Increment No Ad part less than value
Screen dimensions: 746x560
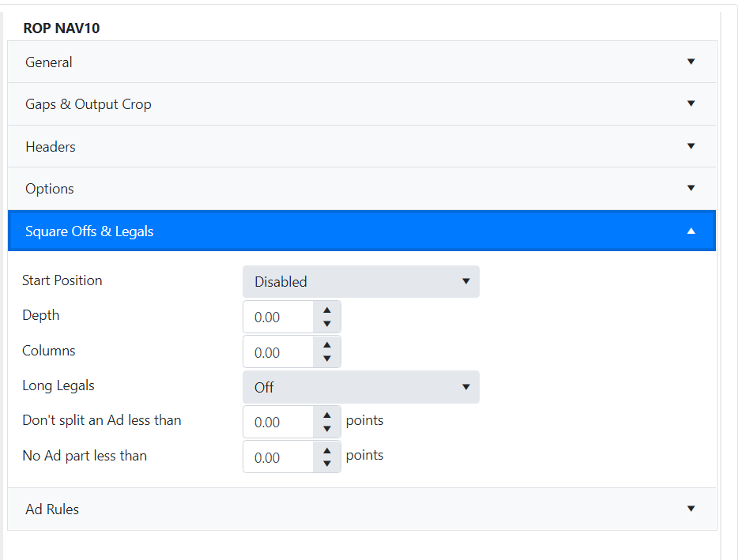[x=327, y=450]
